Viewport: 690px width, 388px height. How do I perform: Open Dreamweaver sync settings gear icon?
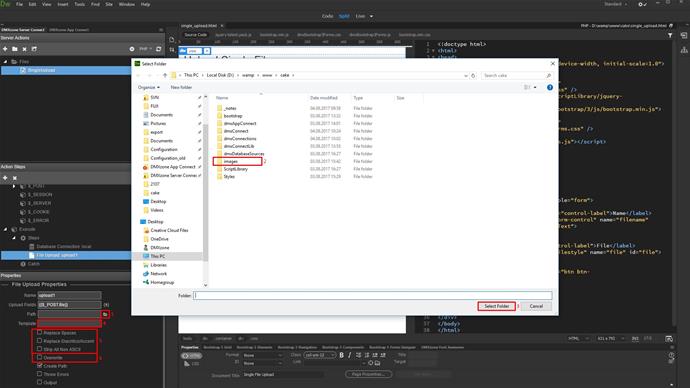[x=642, y=4]
